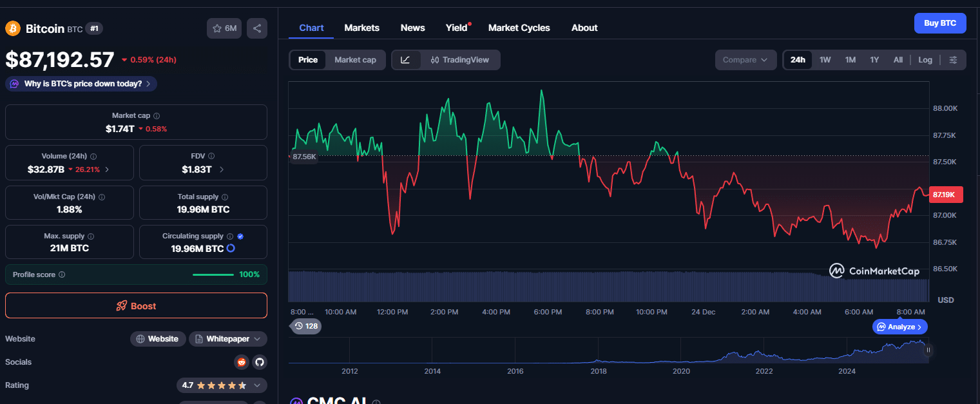Toggle Log scale on chart
The width and height of the screenshot is (980, 404).
pos(925,60)
